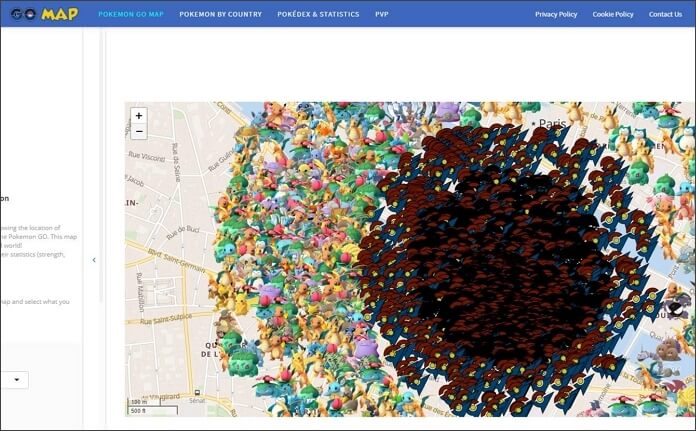Click the Rue Saint-Sulpice street label
The width and height of the screenshot is (696, 431).
click(x=166, y=318)
